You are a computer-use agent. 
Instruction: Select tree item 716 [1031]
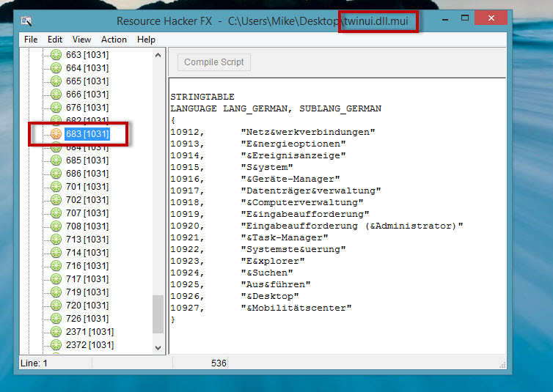point(87,265)
